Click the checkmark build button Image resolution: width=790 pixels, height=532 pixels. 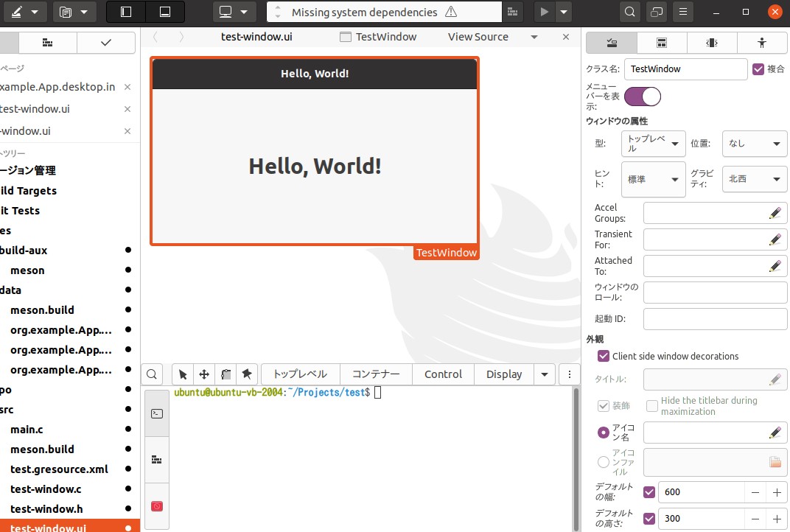point(105,43)
